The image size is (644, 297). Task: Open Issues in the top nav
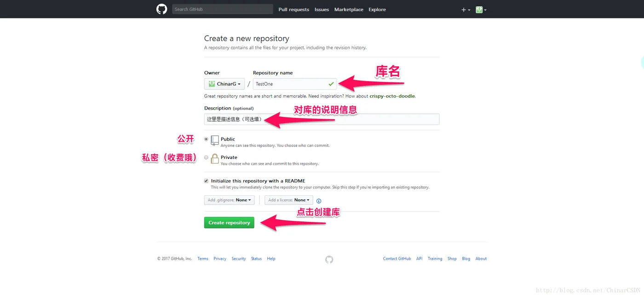point(322,10)
